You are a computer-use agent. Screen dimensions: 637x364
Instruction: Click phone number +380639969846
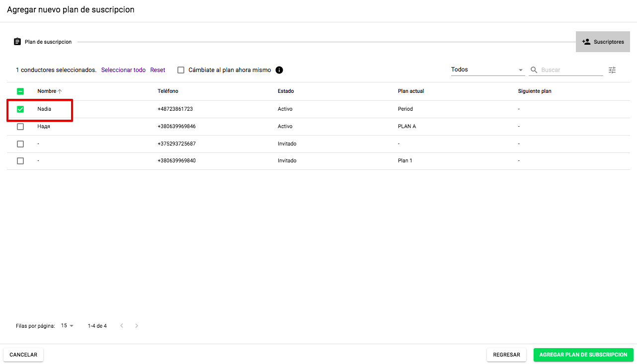pyautogui.click(x=176, y=126)
